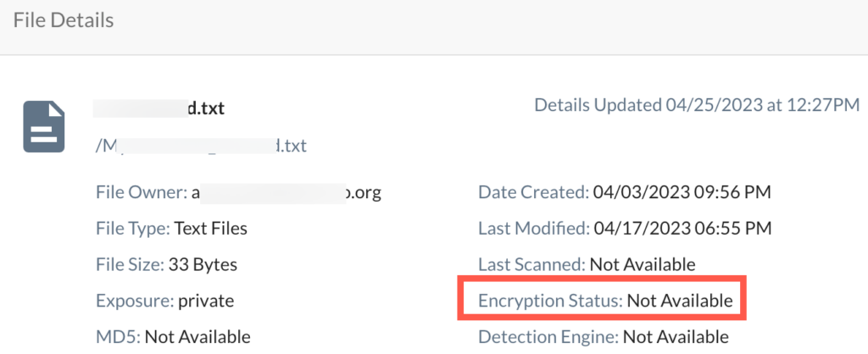The height and width of the screenshot is (354, 868).
Task: Click the File Owner label
Action: [141, 192]
